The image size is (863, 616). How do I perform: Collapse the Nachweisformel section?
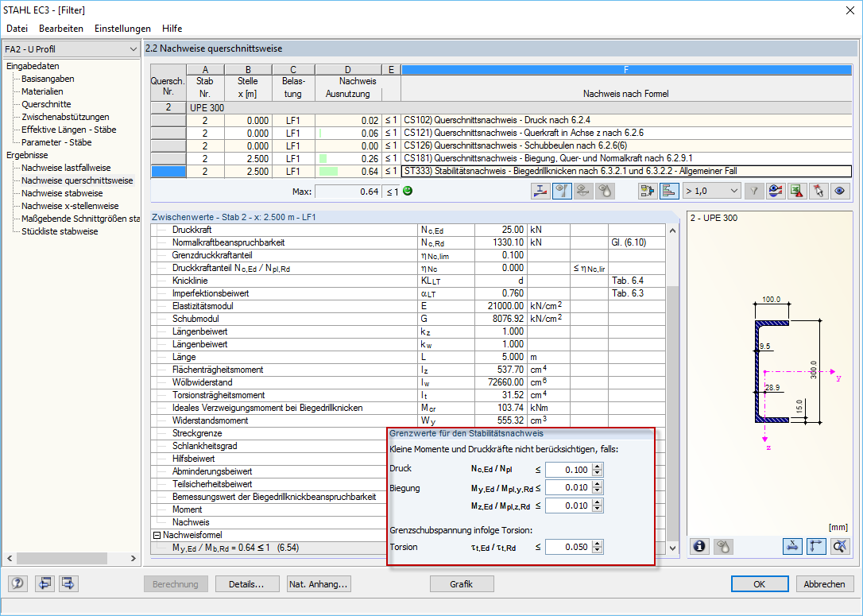(x=157, y=535)
